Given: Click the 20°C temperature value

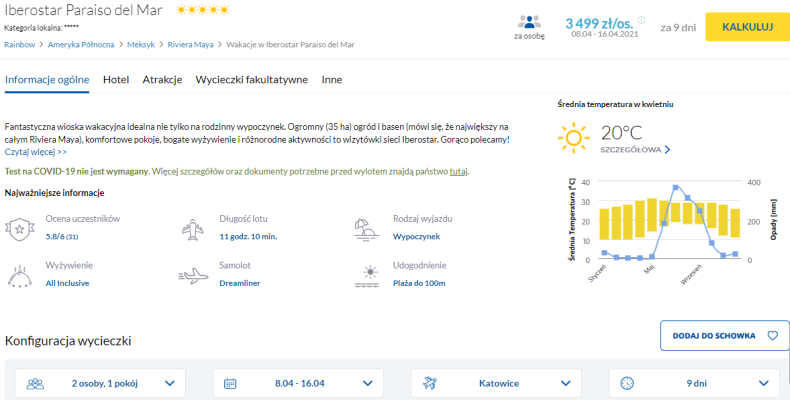Looking at the screenshot, I should pos(621,133).
